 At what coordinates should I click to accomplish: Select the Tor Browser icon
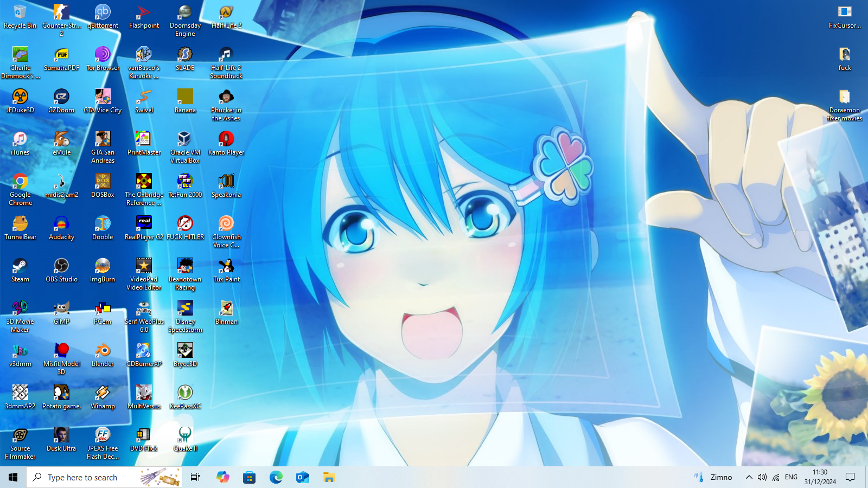(x=103, y=59)
